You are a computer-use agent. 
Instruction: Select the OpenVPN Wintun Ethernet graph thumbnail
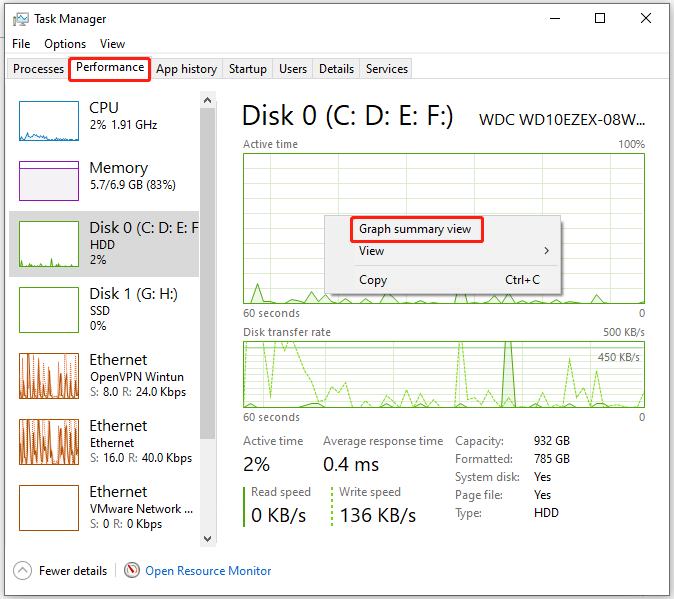coord(49,376)
